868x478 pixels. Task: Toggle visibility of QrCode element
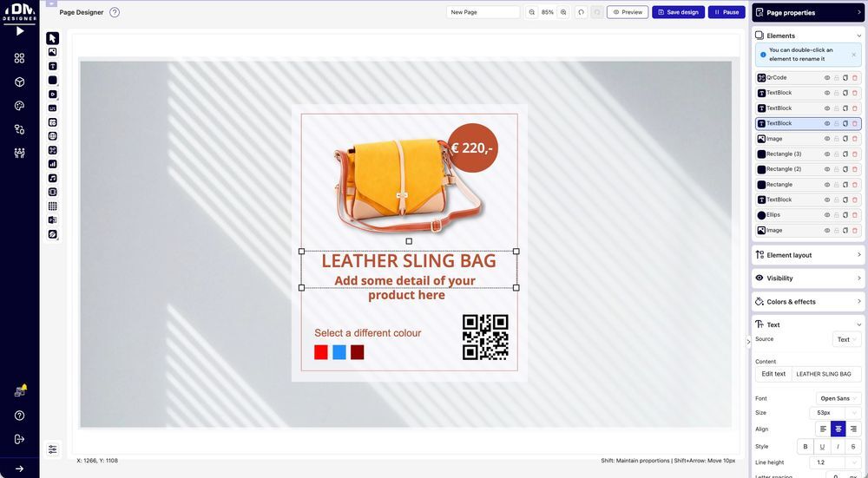pyautogui.click(x=827, y=78)
